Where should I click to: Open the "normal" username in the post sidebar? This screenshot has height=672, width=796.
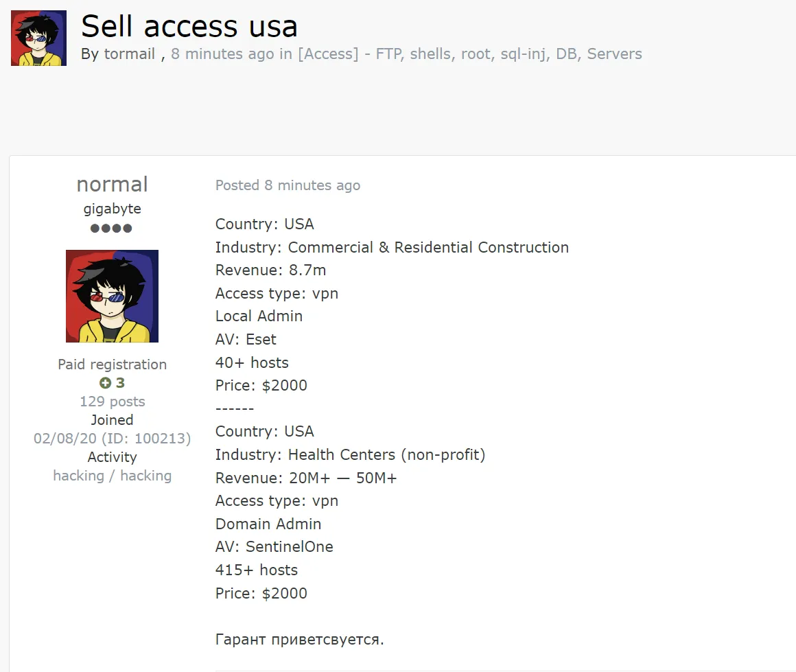point(112,185)
